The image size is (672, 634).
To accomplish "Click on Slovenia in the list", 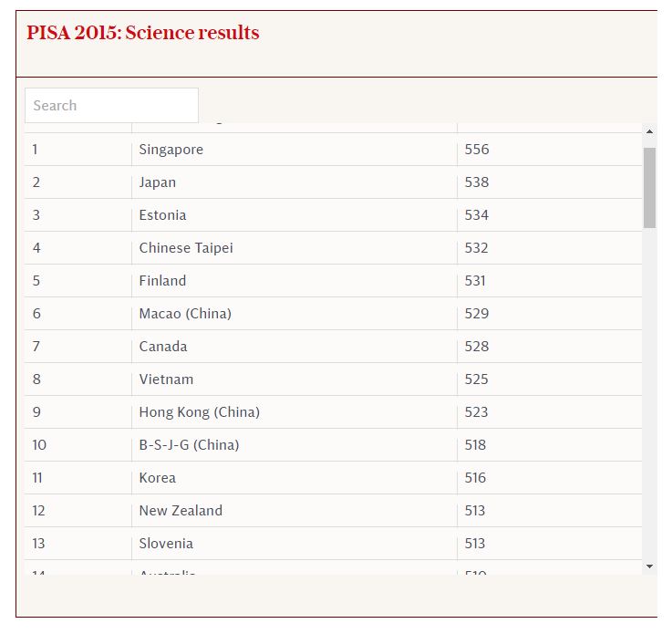I will coord(166,544).
